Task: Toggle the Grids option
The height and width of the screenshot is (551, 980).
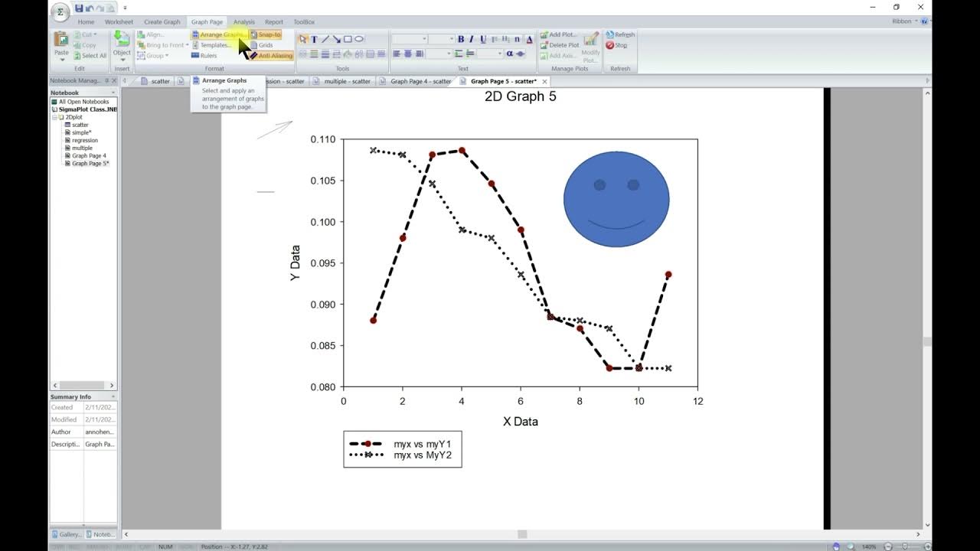Action: (x=261, y=45)
